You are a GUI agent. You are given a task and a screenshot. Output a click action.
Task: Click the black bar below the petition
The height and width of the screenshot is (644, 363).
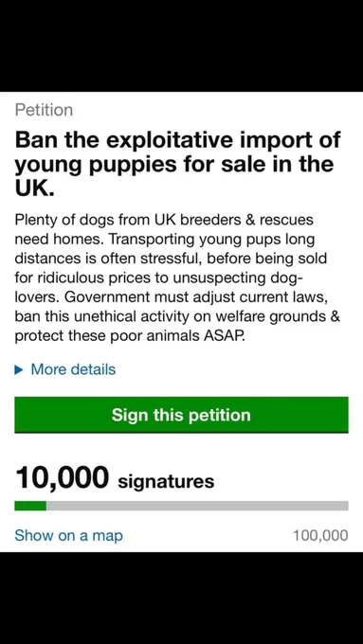coord(181,598)
